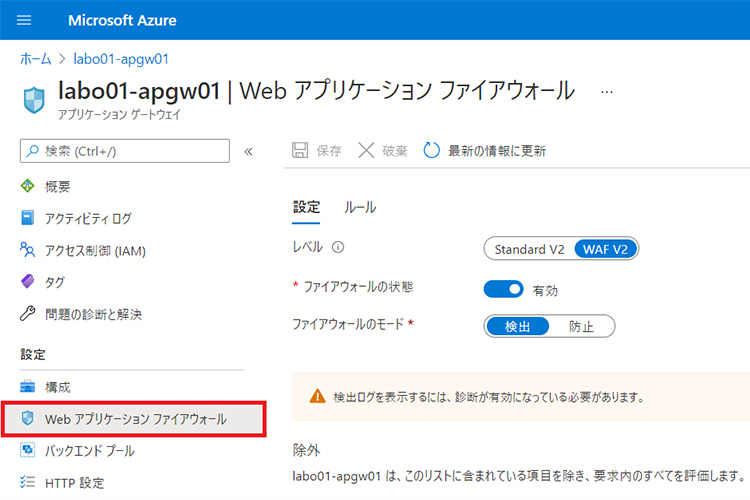Select Web アプリケーション ファイアウォール sidebar item
Image resolution: width=750 pixels, height=500 pixels.
[x=134, y=419]
